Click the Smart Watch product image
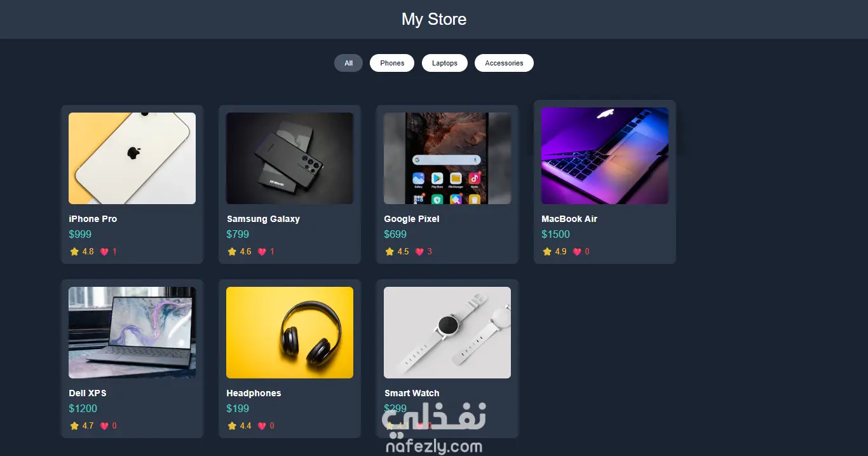This screenshot has width=868, height=456. click(x=447, y=333)
